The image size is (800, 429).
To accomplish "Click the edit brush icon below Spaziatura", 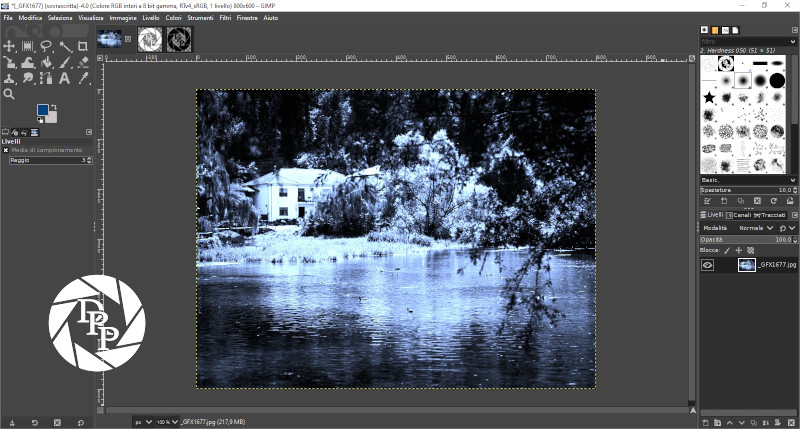I will [708, 201].
